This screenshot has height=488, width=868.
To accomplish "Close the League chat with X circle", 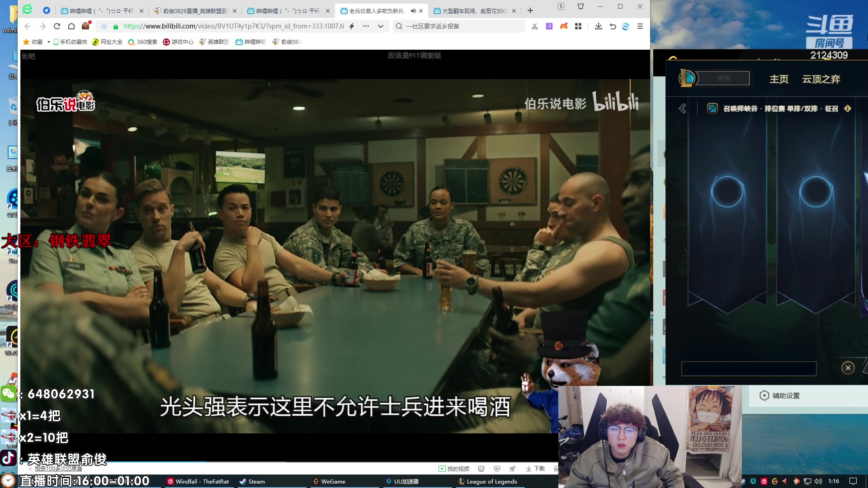I will (848, 368).
